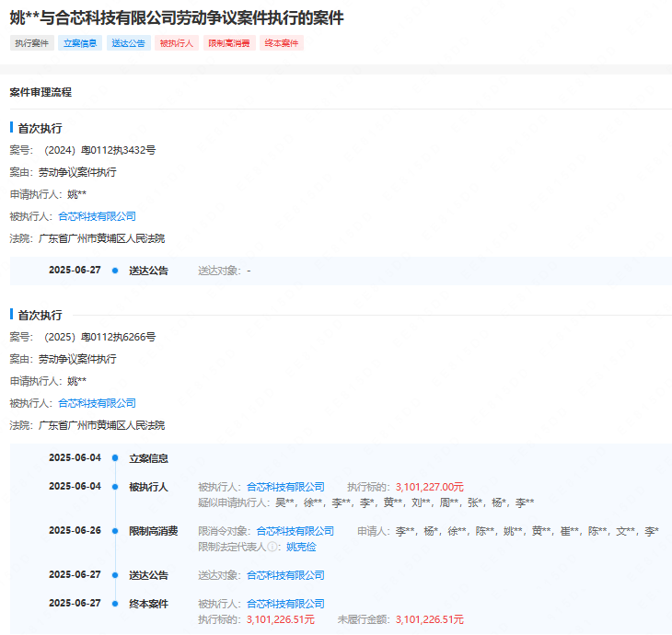Click the 限制高消费 tag at top

[x=229, y=43]
